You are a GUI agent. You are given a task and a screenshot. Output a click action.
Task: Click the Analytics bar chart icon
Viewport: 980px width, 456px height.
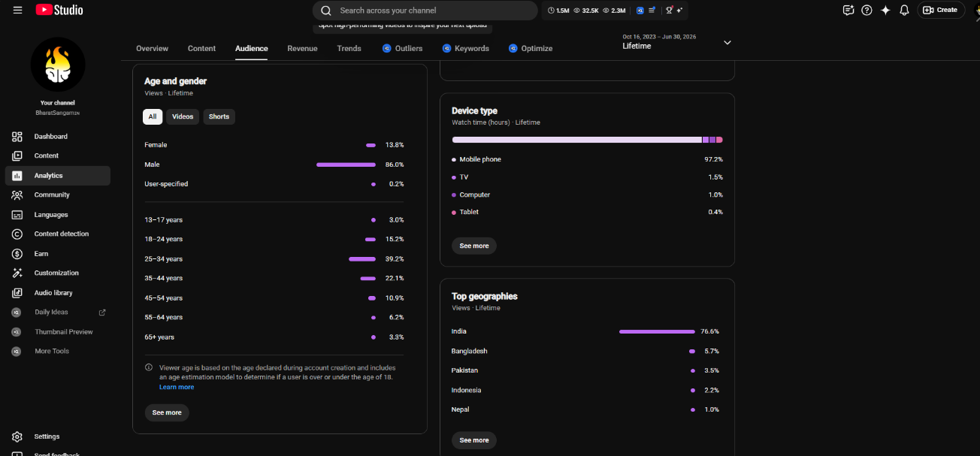[17, 176]
